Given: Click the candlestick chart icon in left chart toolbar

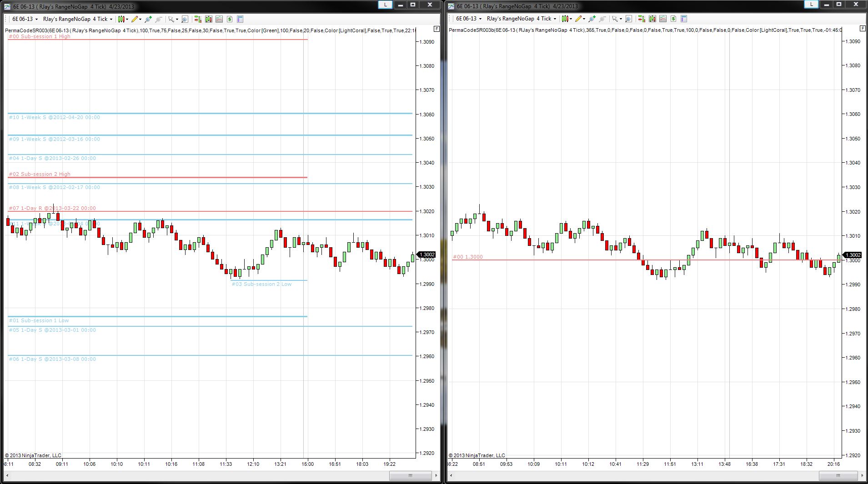Looking at the screenshot, I should click(209, 19).
